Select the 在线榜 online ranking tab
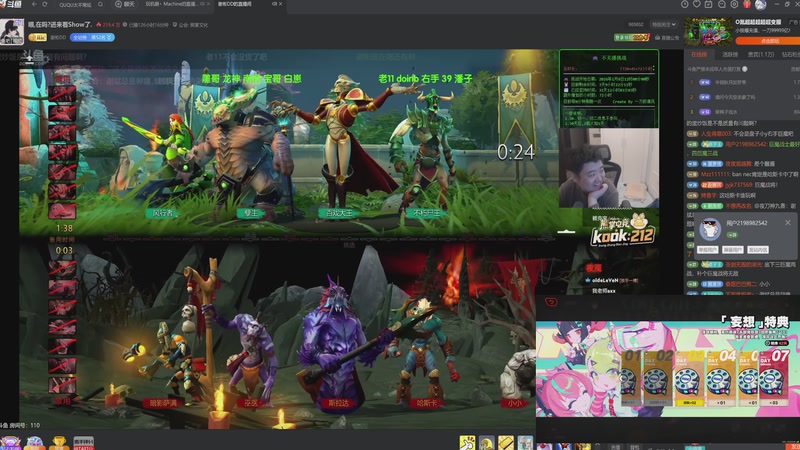Viewport: 800px width, 450px height. tap(699, 55)
